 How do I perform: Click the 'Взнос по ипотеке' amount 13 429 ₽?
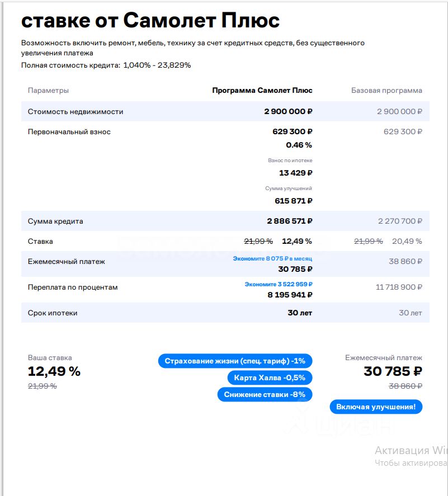[296, 173]
